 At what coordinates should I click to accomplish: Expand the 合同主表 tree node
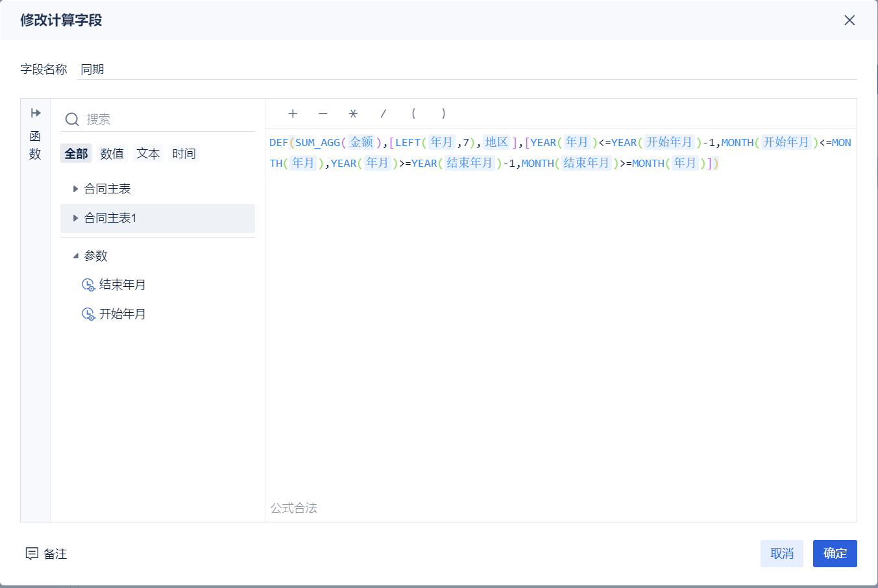click(76, 189)
